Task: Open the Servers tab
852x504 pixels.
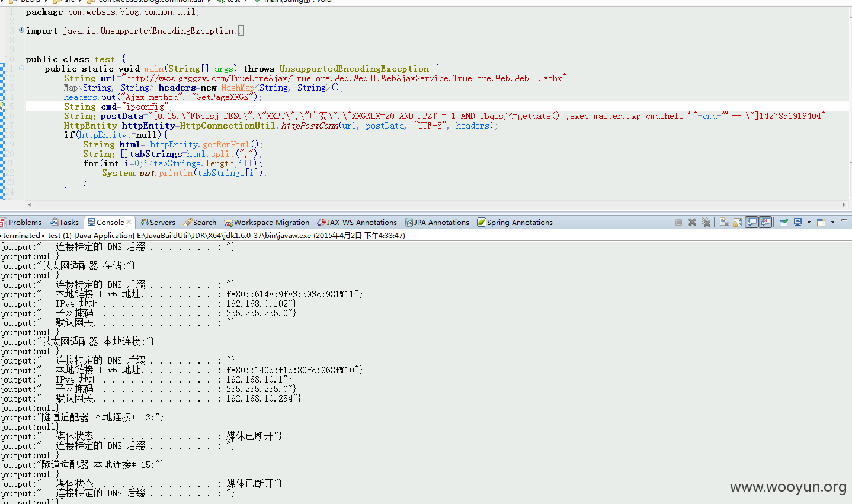Action: (x=158, y=223)
